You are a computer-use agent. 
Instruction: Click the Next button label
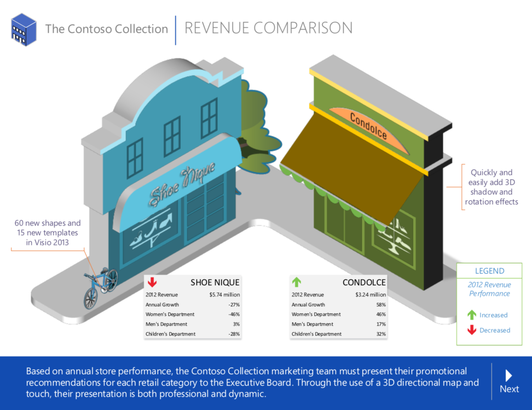(509, 389)
